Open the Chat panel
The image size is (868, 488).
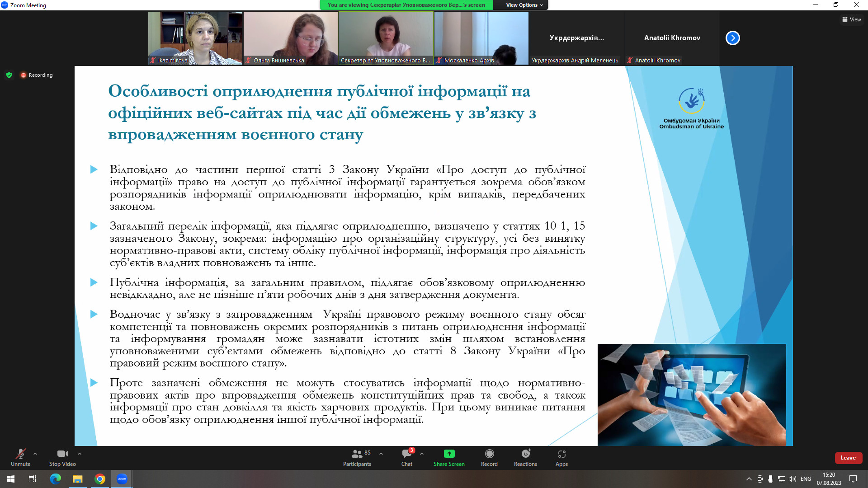click(407, 457)
